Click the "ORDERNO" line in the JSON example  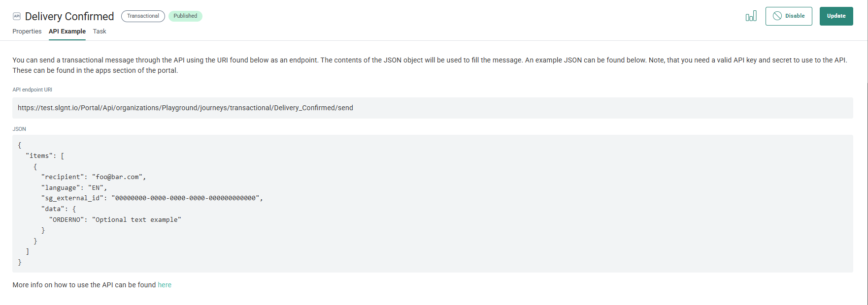pyautogui.click(x=115, y=220)
